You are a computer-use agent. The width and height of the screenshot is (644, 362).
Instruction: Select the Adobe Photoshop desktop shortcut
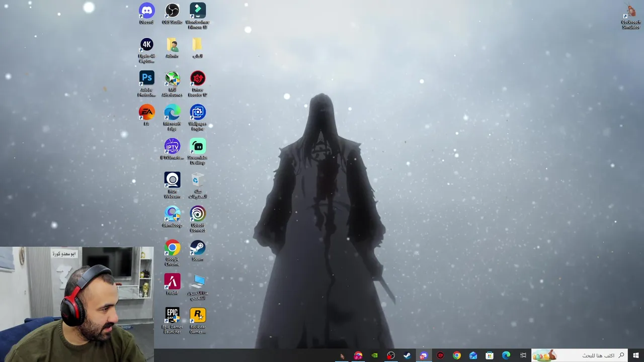pyautogui.click(x=146, y=84)
